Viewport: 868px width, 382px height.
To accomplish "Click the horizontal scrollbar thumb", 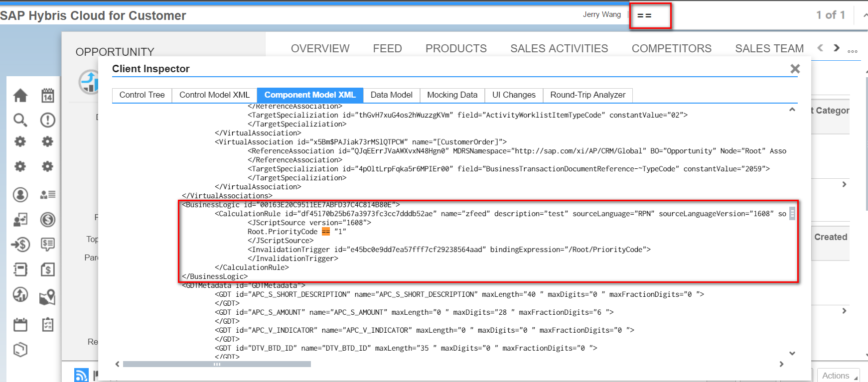I will click(x=217, y=364).
